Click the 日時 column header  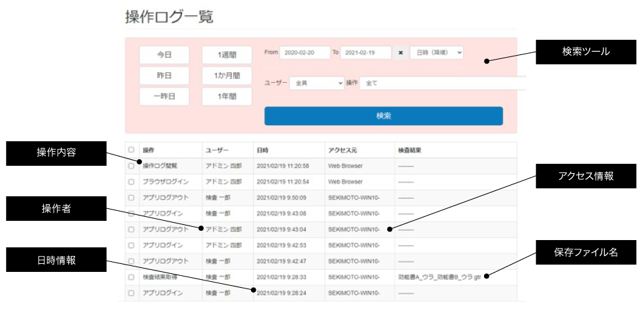[262, 150]
